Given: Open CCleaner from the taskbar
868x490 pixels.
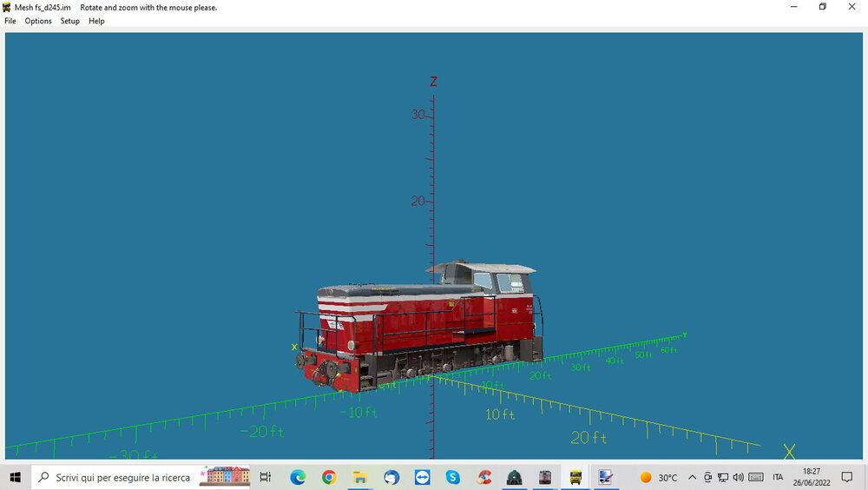Looking at the screenshot, I should click(484, 477).
